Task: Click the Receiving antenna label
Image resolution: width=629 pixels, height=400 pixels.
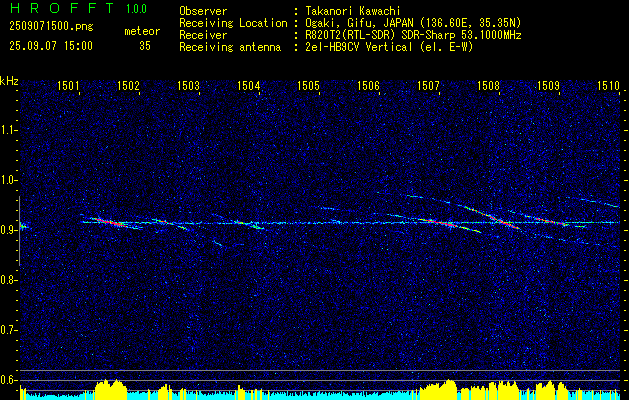Action: [230, 47]
